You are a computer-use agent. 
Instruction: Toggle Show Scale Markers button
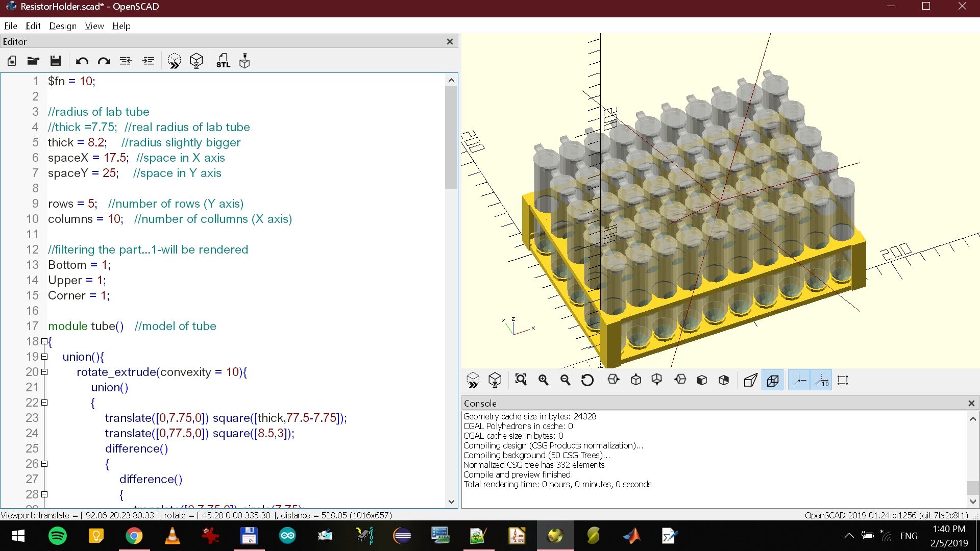[x=822, y=380]
